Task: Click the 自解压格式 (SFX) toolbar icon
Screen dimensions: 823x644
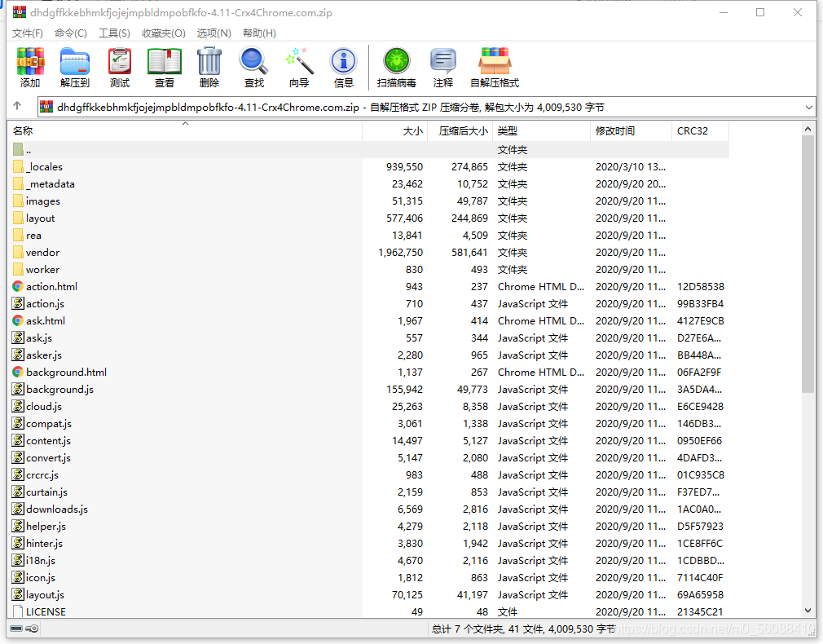Action: 495,67
